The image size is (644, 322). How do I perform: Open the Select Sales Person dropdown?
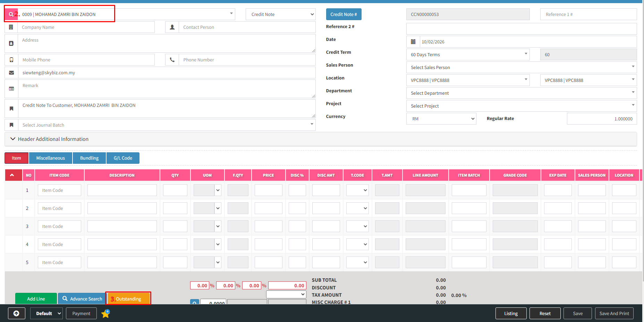[521, 68]
